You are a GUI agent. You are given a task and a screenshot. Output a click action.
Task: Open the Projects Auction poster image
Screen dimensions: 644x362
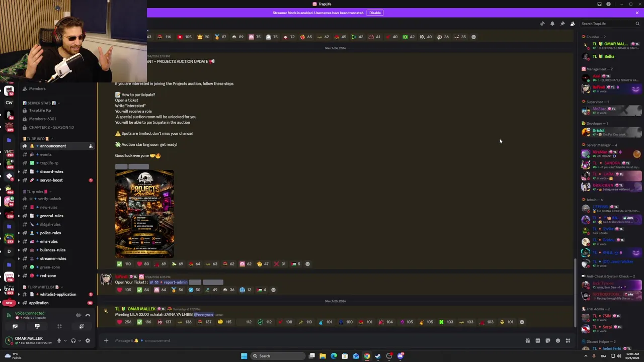point(144,214)
